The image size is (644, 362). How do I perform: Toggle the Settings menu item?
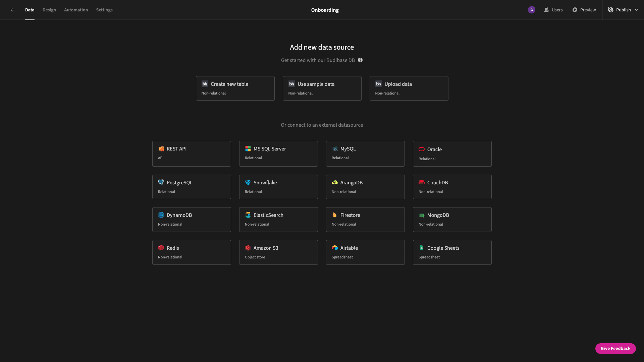(104, 10)
